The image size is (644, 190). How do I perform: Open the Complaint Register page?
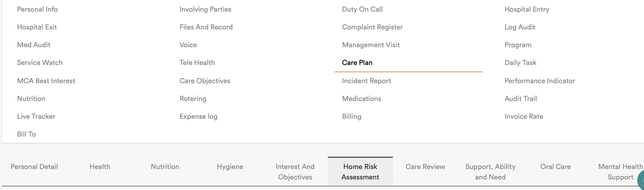tap(372, 27)
